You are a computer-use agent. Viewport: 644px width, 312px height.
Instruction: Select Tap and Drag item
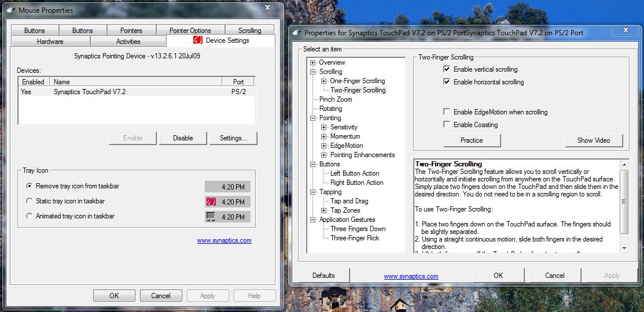[349, 201]
